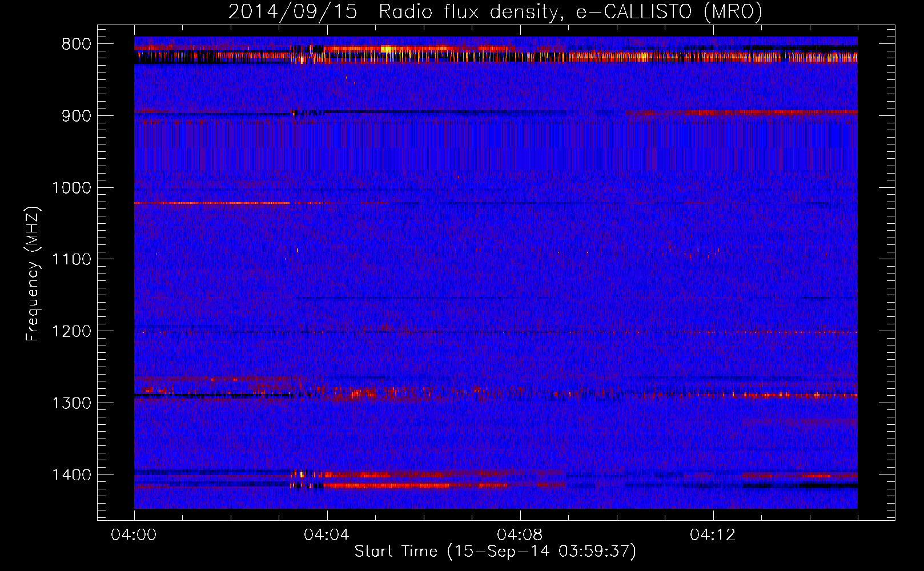
Task: Click the 04:04 time tick label
Action: pyautogui.click(x=327, y=535)
